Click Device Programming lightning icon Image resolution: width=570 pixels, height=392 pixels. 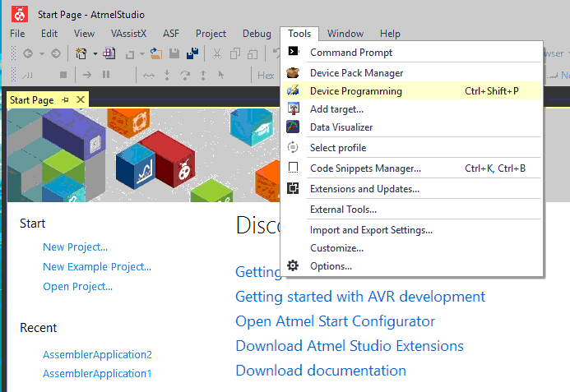pyautogui.click(x=293, y=90)
